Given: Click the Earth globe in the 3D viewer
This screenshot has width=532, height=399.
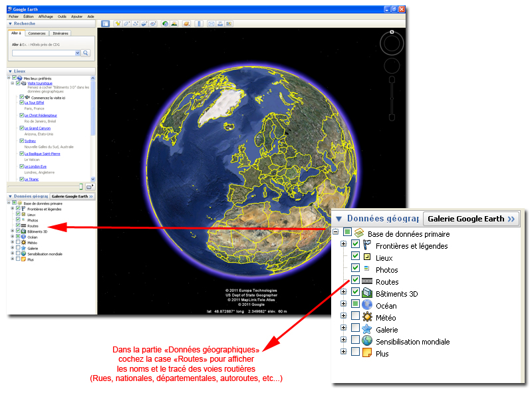Looking at the screenshot, I should [252, 172].
